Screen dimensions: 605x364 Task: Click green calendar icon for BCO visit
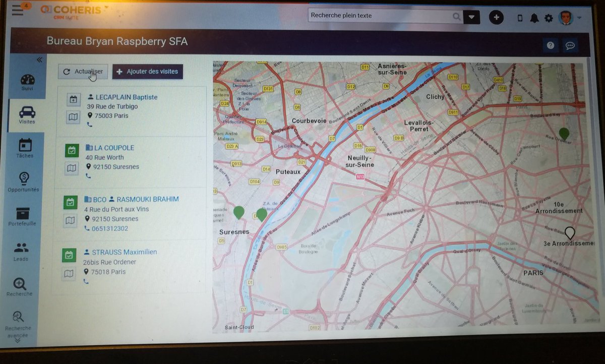coord(71,202)
